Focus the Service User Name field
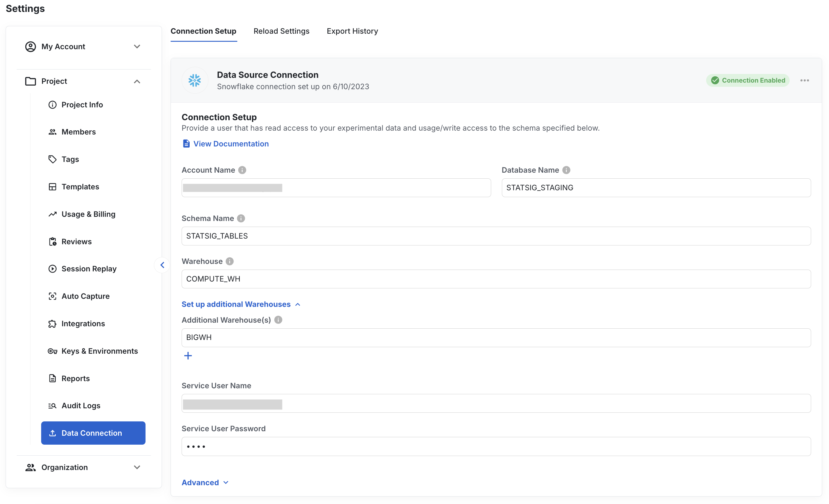 click(496, 403)
